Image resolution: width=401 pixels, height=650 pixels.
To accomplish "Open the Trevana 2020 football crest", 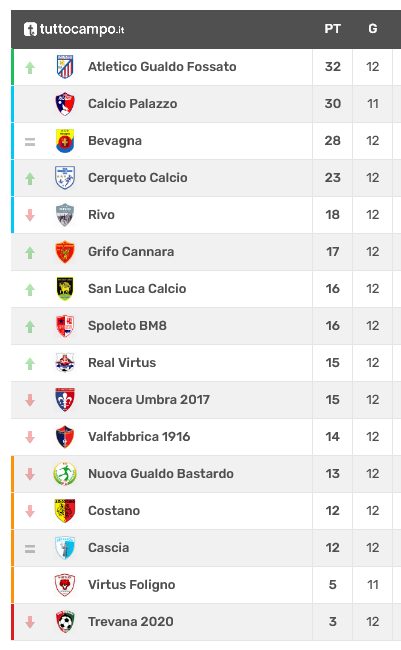I will [65, 621].
